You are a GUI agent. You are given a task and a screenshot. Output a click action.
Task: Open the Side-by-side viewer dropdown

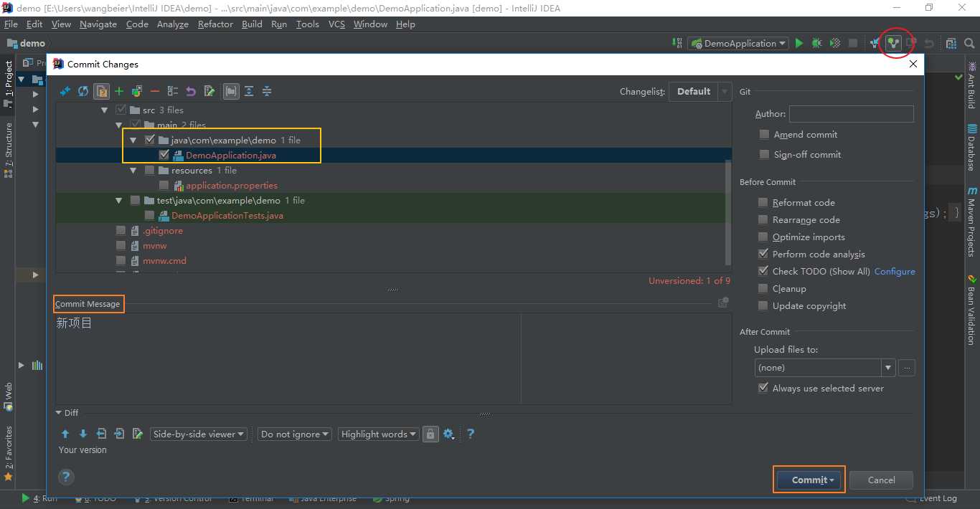pos(199,434)
